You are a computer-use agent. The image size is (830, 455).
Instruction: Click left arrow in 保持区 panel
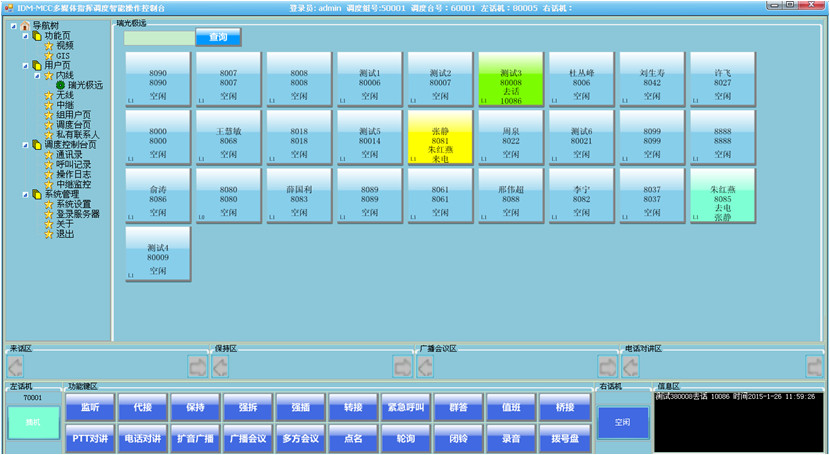pos(220,367)
